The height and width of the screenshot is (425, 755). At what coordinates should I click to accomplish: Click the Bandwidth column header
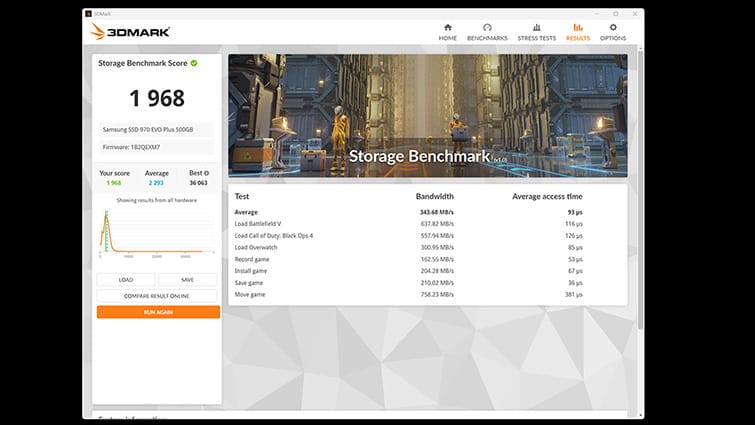pyautogui.click(x=435, y=196)
